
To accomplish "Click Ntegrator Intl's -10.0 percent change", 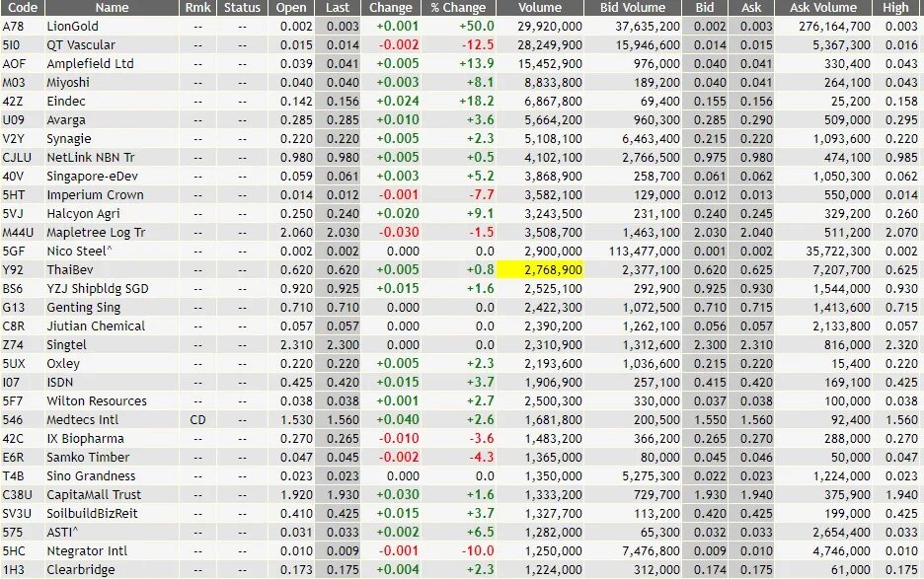I will (x=477, y=551).
